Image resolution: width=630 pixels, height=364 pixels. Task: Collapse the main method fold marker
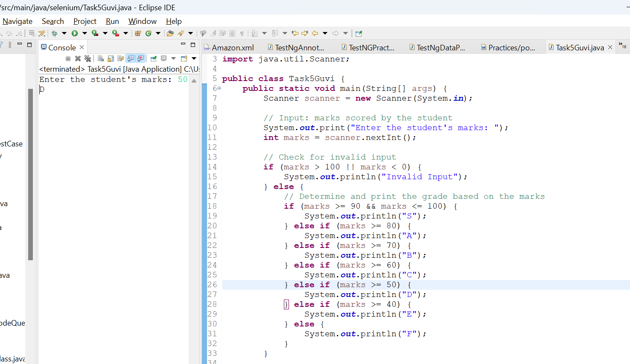point(219,88)
